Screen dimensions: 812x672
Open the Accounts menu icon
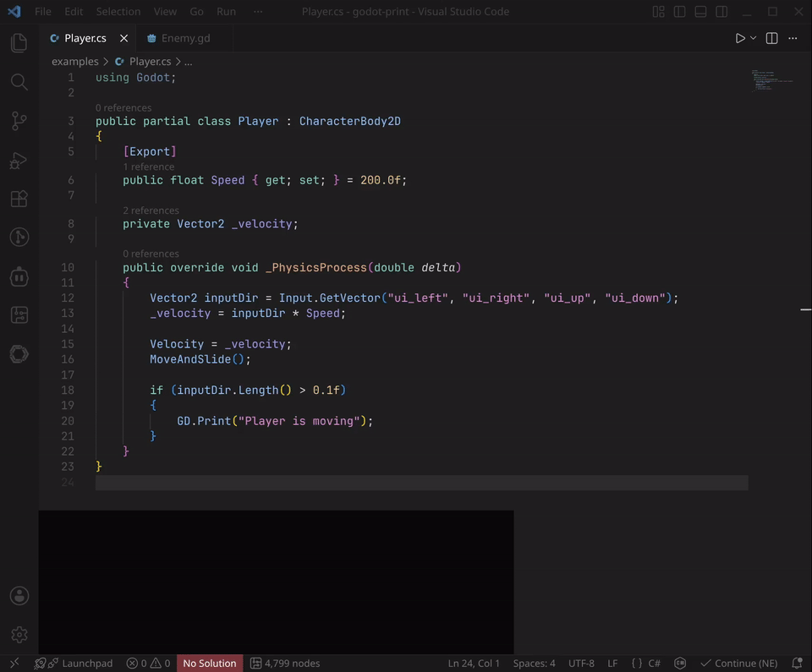tap(19, 596)
